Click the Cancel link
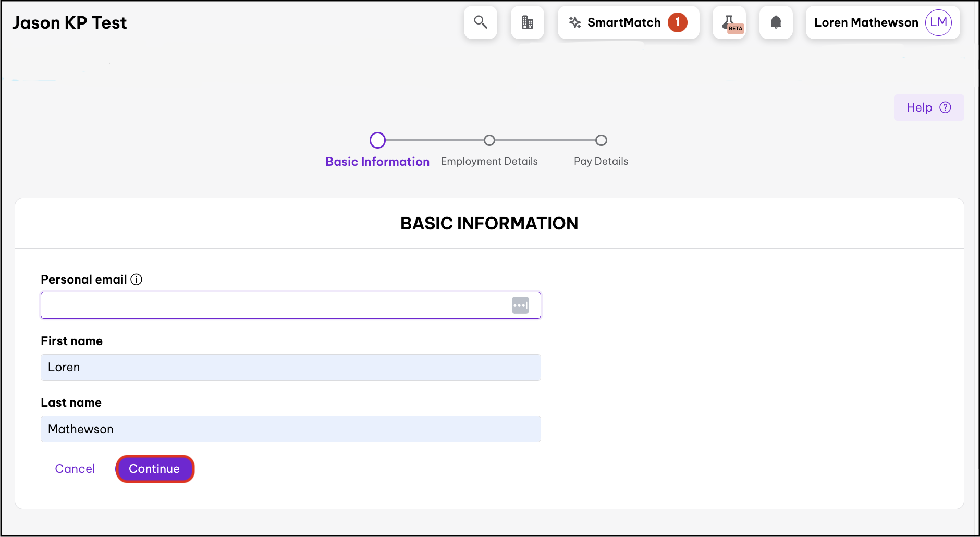 pyautogui.click(x=75, y=469)
